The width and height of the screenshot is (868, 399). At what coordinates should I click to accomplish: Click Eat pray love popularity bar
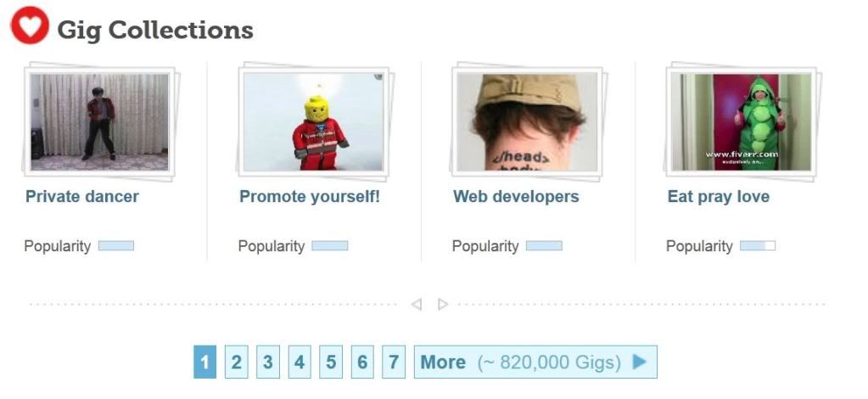[x=758, y=245]
